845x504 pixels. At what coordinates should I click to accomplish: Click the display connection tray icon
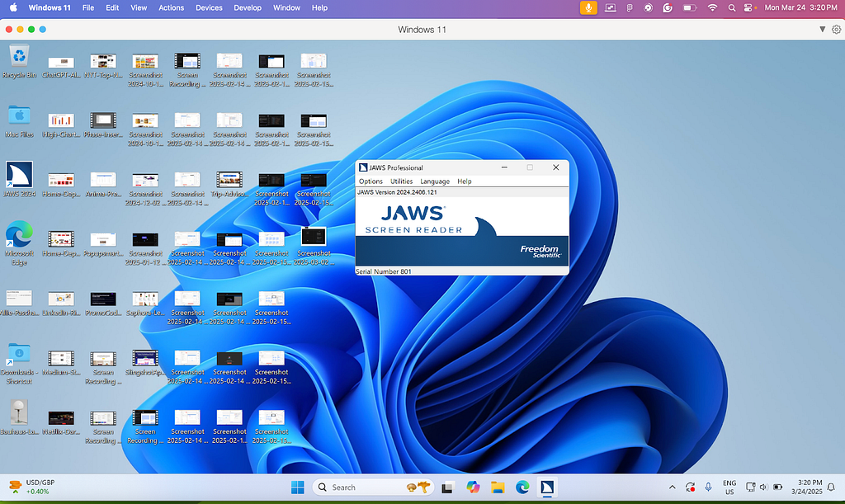point(750,487)
